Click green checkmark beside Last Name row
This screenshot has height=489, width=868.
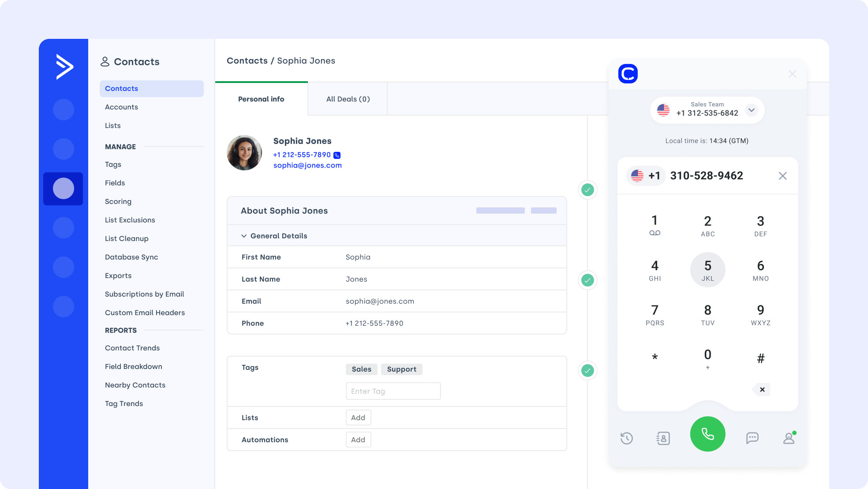[x=587, y=280]
